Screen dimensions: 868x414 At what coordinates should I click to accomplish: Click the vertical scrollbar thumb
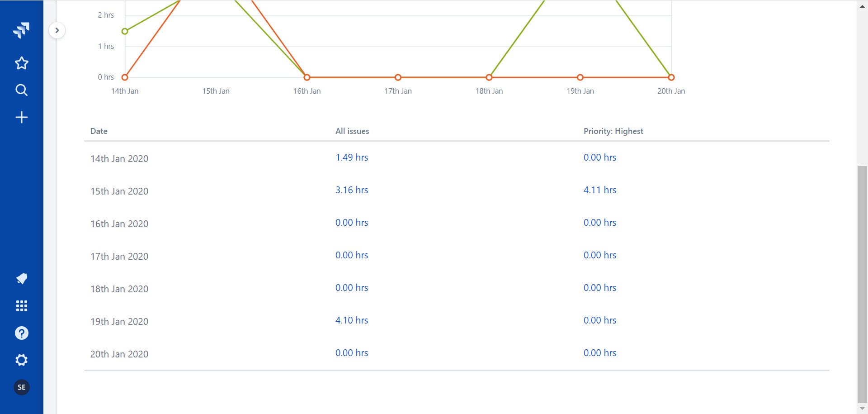(862, 284)
